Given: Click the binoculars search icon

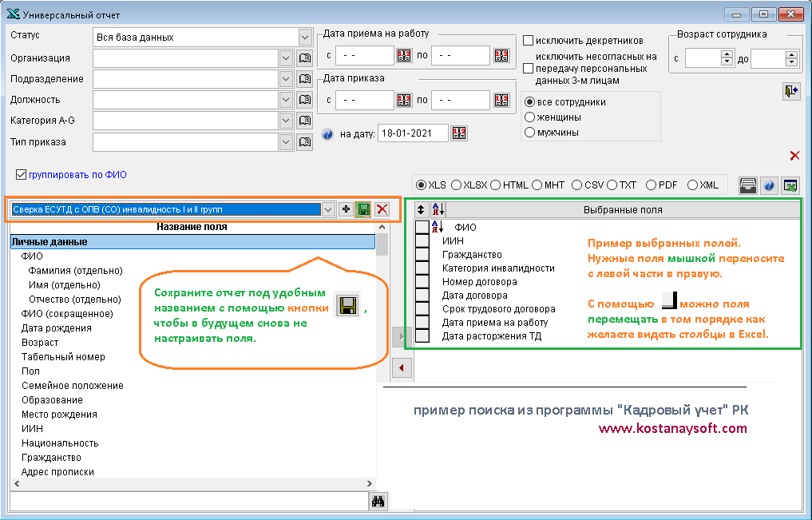Looking at the screenshot, I should tap(378, 502).
